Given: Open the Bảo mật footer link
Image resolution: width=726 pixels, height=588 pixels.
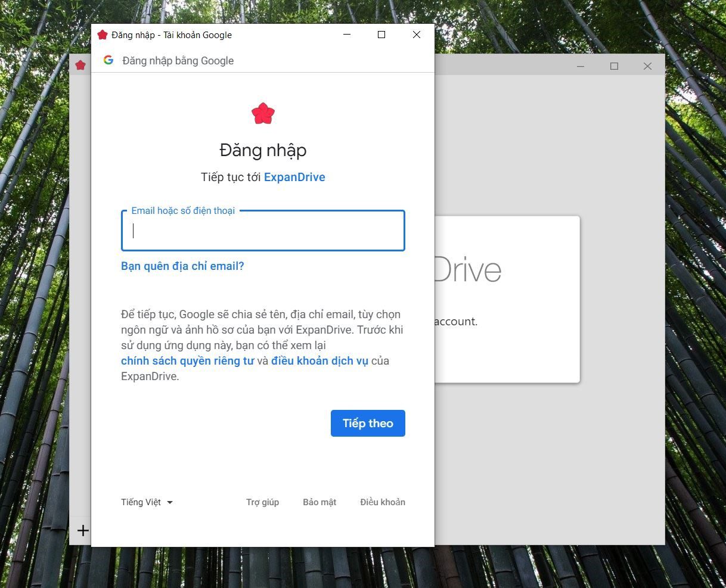Looking at the screenshot, I should tap(319, 502).
